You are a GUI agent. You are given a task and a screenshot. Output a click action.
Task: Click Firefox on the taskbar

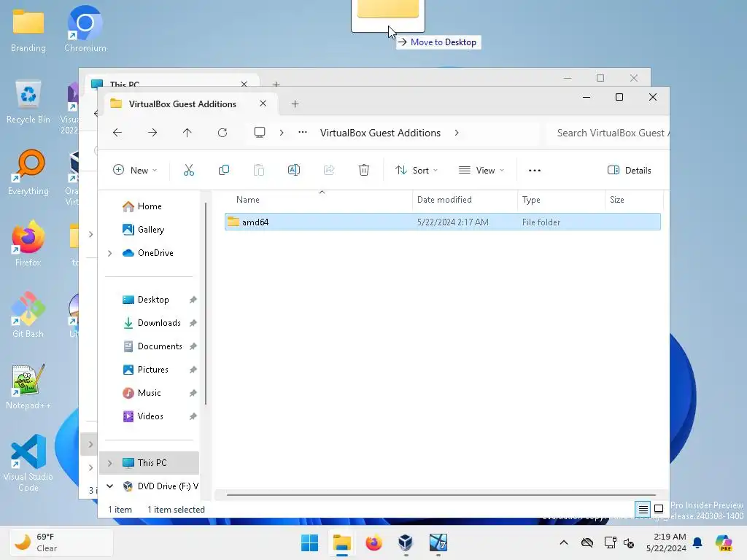(x=374, y=542)
